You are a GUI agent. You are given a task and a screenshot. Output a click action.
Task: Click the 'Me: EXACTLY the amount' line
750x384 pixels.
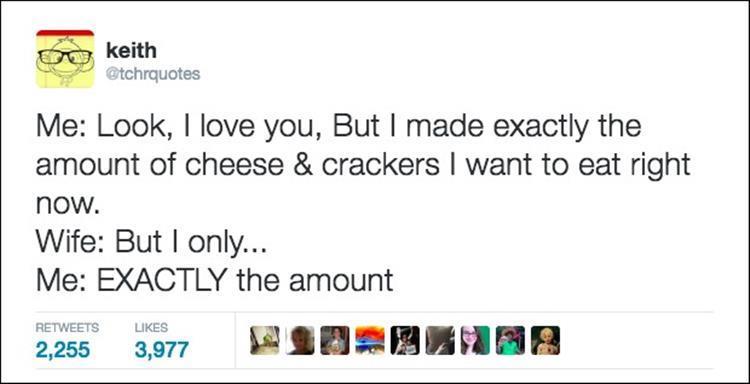coord(214,281)
